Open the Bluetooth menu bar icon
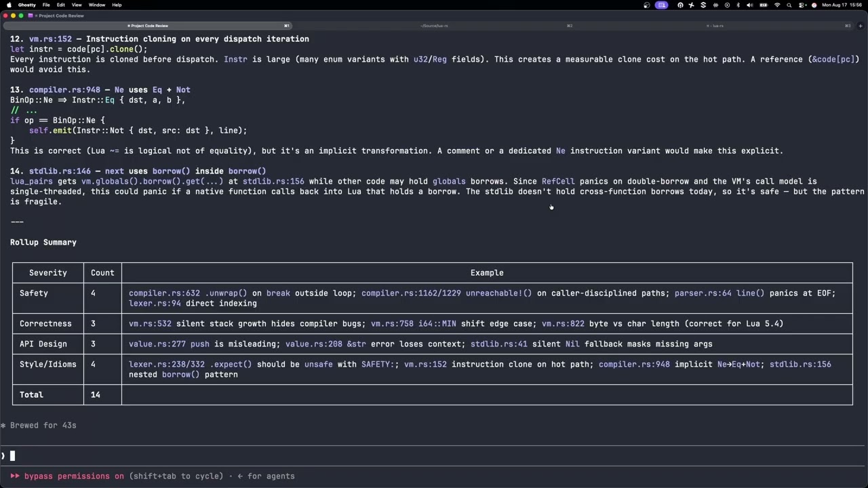 coord(738,5)
